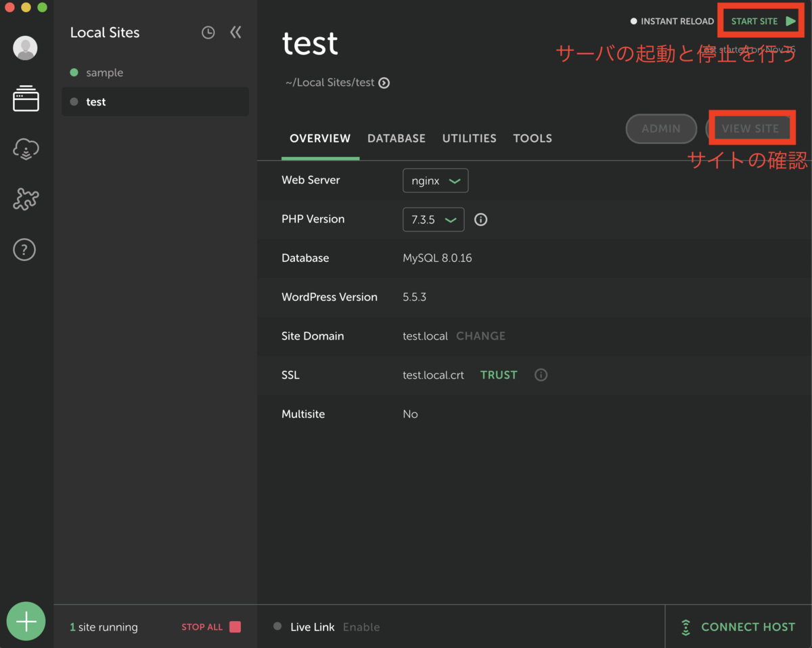Click the 1 site running status
The height and width of the screenshot is (648, 812).
pos(104,627)
